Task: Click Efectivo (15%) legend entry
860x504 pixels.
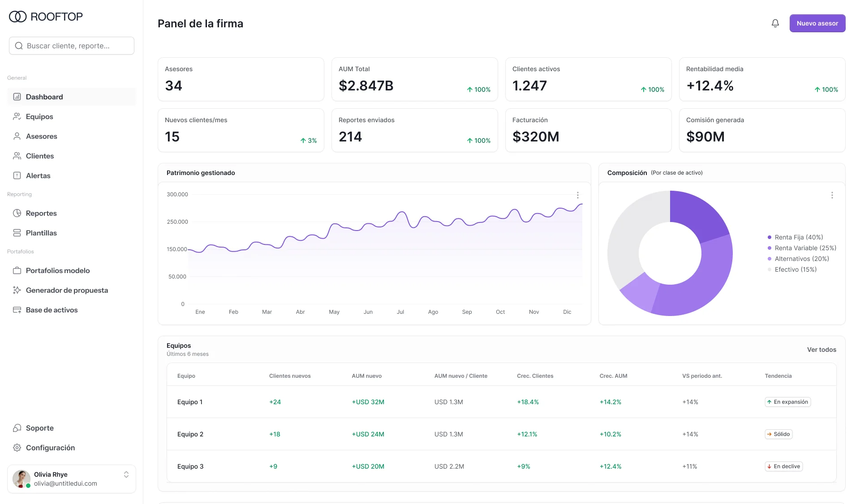Action: click(792, 269)
